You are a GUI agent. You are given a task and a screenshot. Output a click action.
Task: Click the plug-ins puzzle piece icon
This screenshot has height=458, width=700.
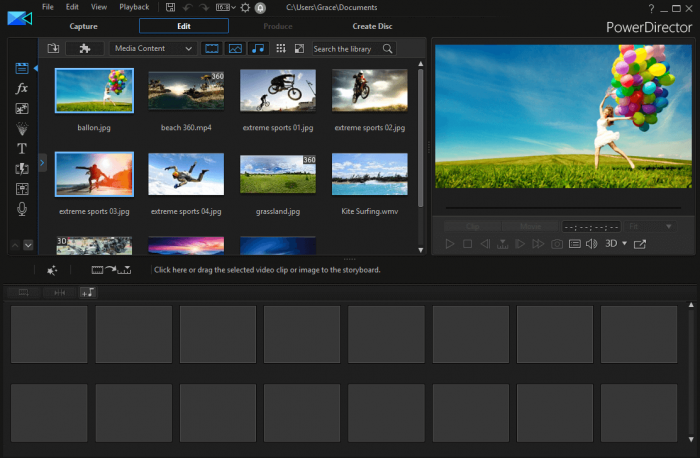click(85, 48)
